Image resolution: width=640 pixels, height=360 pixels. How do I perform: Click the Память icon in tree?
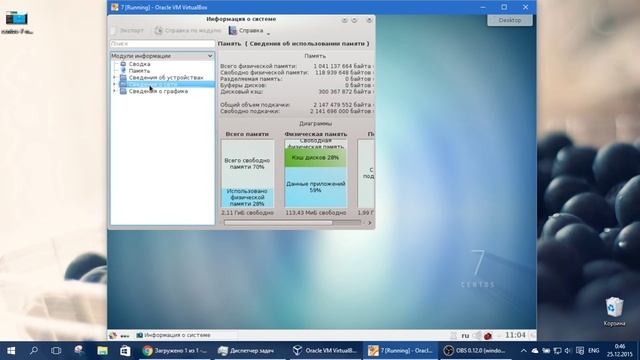pyautogui.click(x=123, y=71)
